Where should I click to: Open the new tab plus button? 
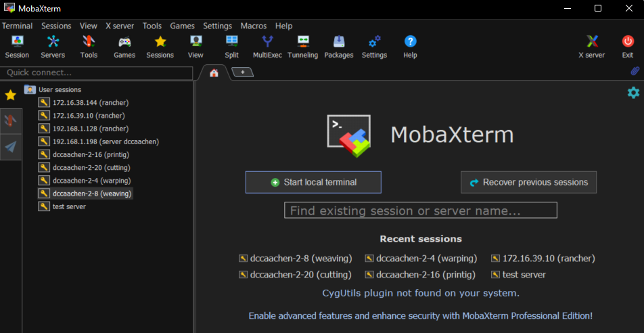coord(242,72)
